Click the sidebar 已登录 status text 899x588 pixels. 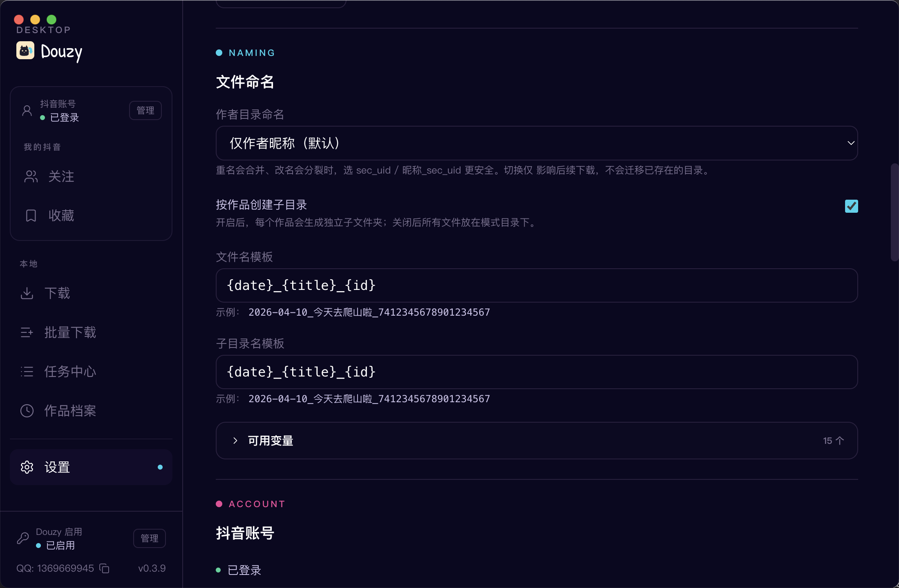click(64, 118)
